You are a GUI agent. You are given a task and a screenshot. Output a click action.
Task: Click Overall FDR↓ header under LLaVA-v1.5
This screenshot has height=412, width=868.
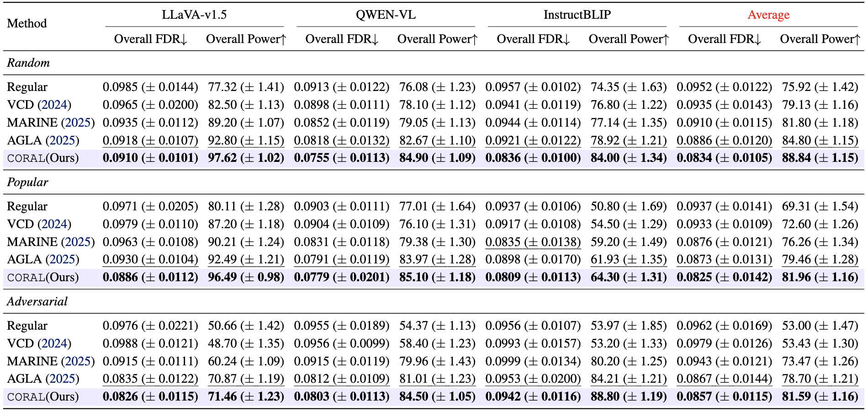tap(151, 39)
